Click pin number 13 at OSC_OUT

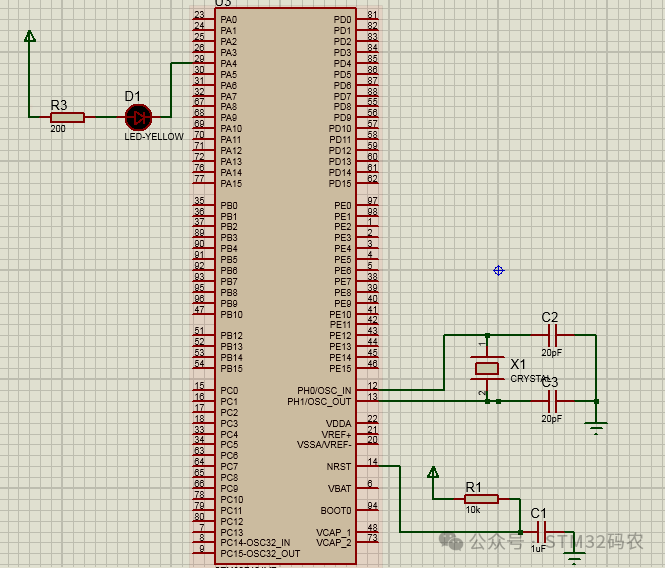pos(372,397)
